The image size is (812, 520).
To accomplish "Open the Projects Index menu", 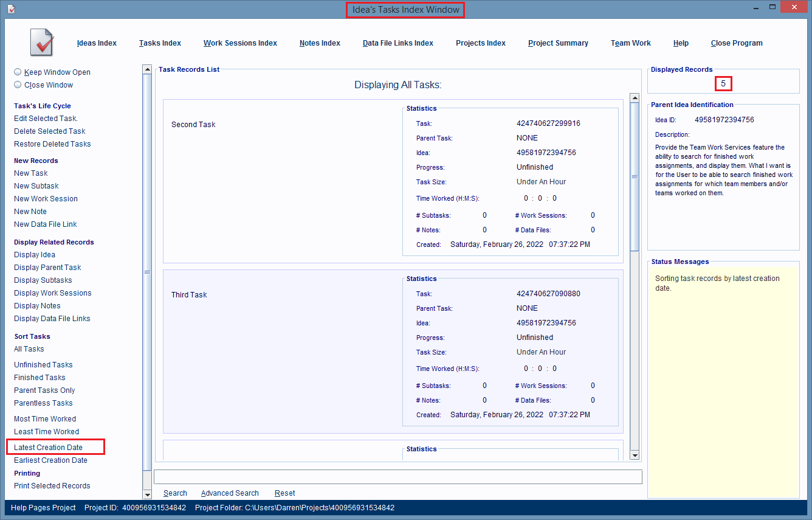I will click(481, 43).
